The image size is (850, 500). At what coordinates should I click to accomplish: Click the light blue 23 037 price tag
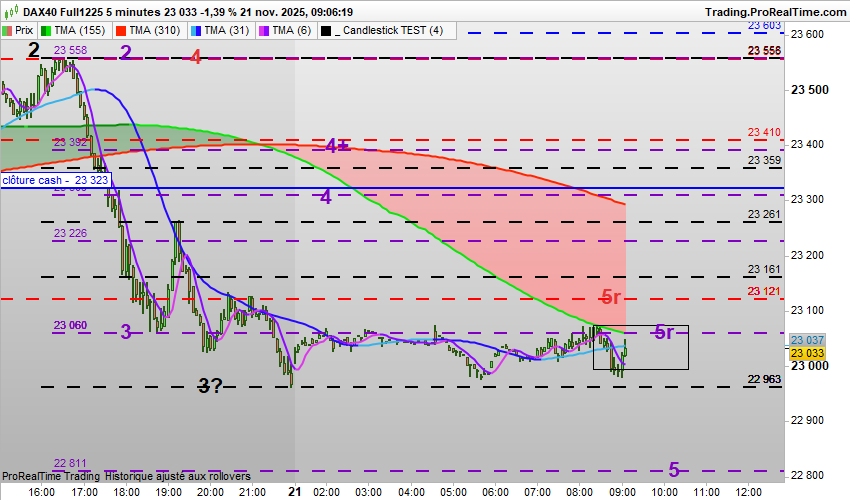pyautogui.click(x=807, y=340)
